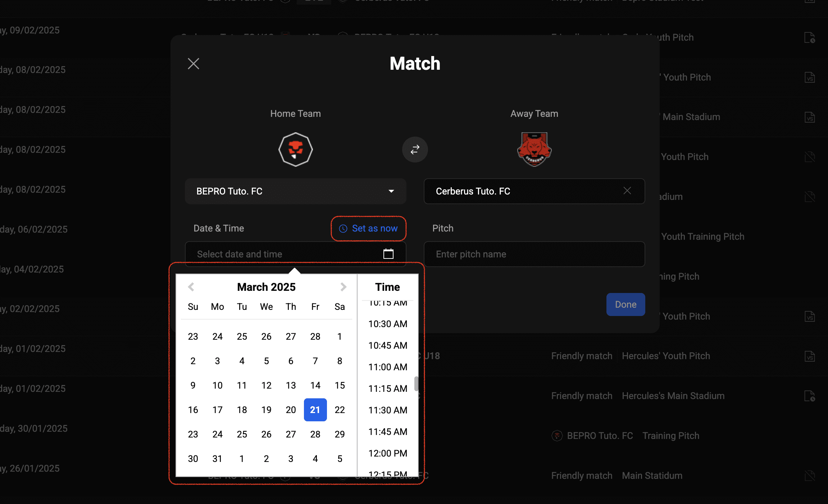828x504 pixels.
Task: Click the March 2025 month title
Action: click(x=266, y=287)
